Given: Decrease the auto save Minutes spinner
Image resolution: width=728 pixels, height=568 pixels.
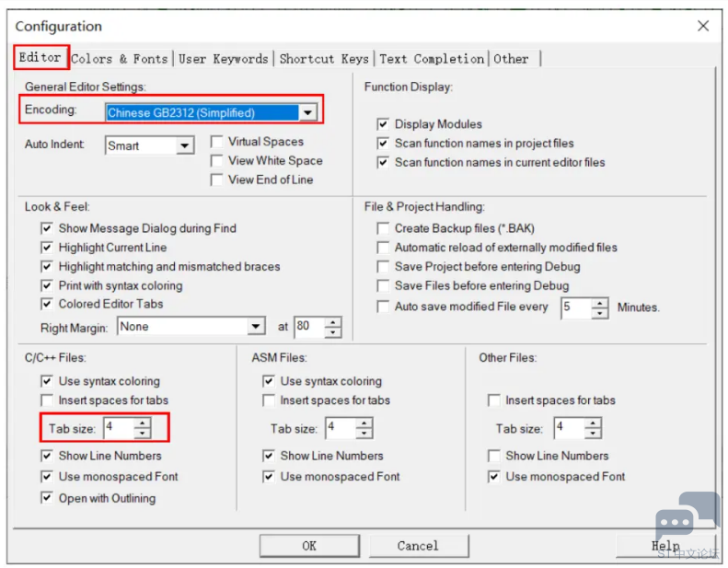Looking at the screenshot, I should click(600, 313).
